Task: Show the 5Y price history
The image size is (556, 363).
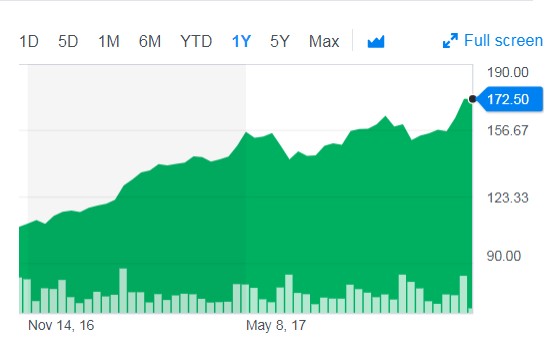Action: tap(280, 41)
